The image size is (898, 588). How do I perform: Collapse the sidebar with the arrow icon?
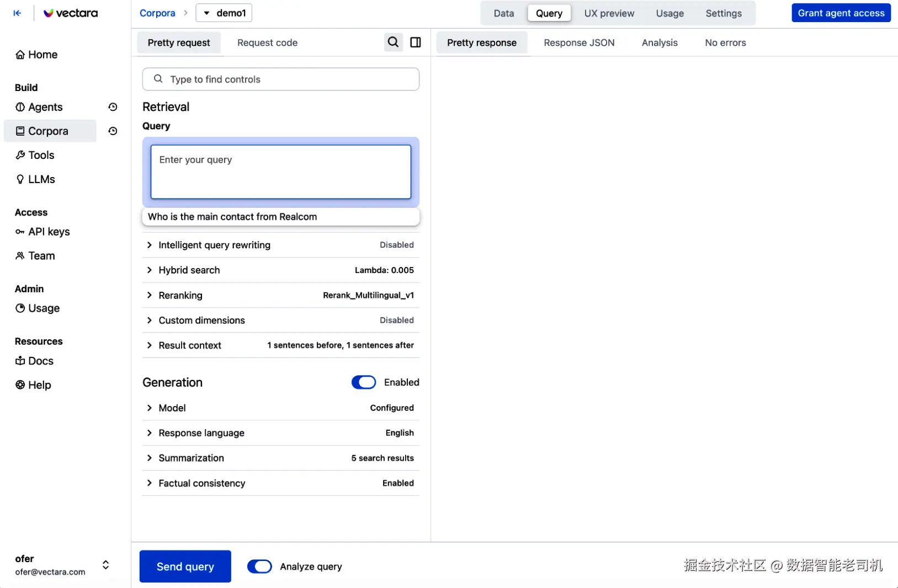point(18,13)
